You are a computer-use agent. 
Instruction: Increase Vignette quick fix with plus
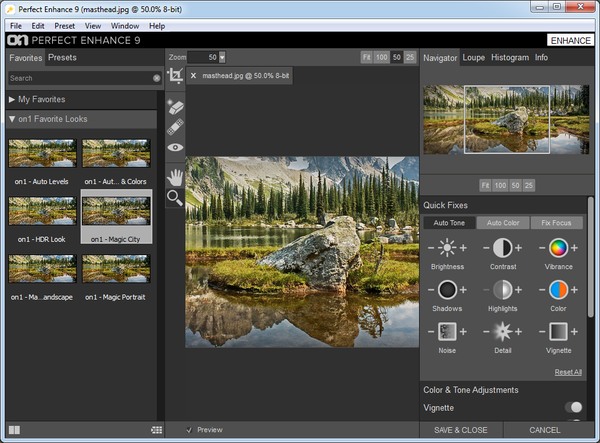[x=574, y=331]
